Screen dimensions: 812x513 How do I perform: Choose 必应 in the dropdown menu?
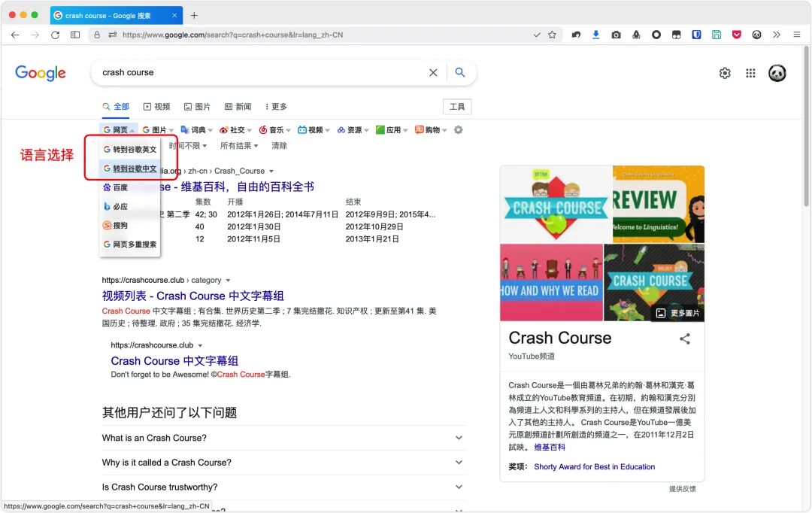[x=130, y=206]
